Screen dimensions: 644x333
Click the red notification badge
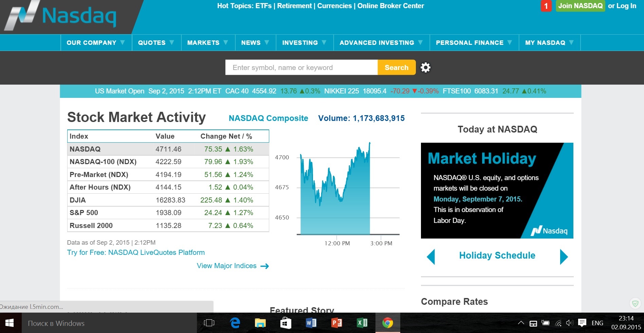(546, 6)
